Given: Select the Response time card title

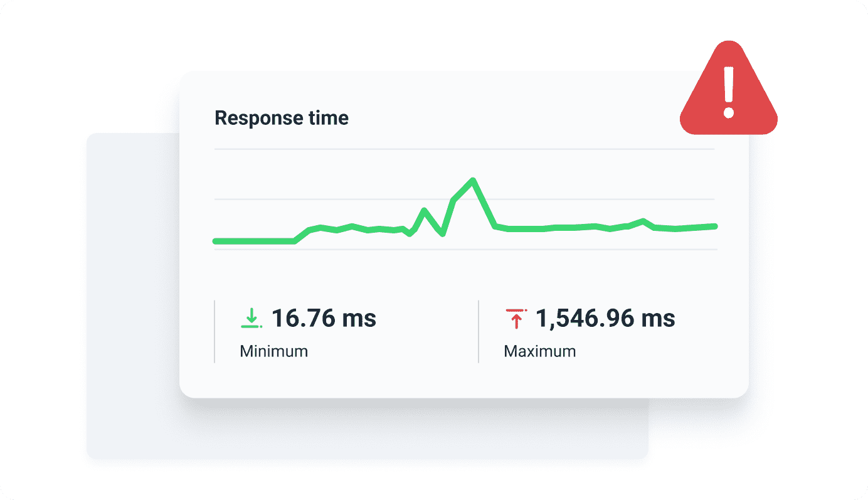Looking at the screenshot, I should coord(281,117).
